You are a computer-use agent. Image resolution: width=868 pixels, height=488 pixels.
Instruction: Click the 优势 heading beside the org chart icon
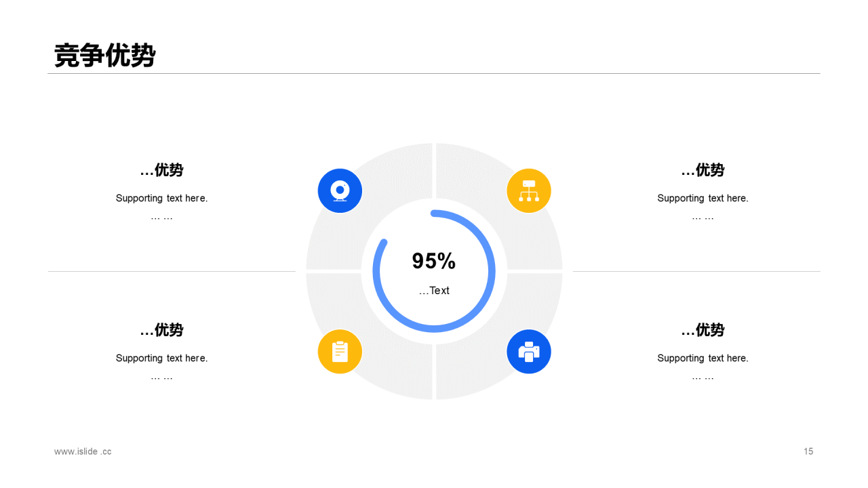[703, 170]
